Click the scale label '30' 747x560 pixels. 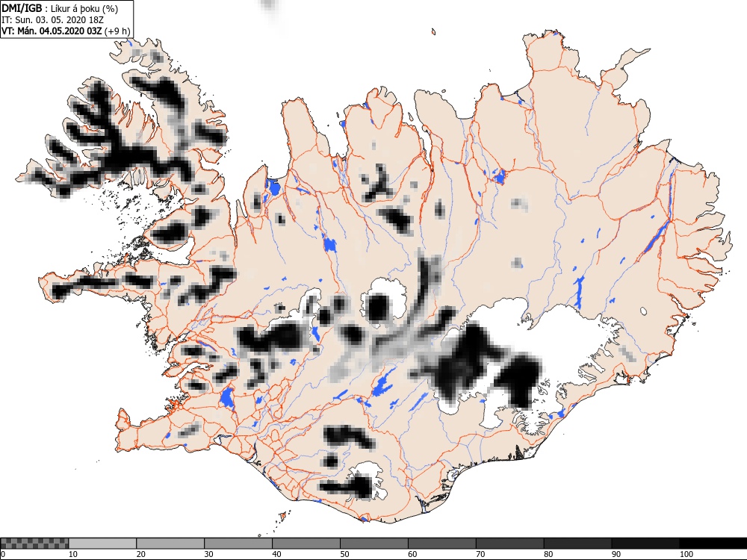208,554
